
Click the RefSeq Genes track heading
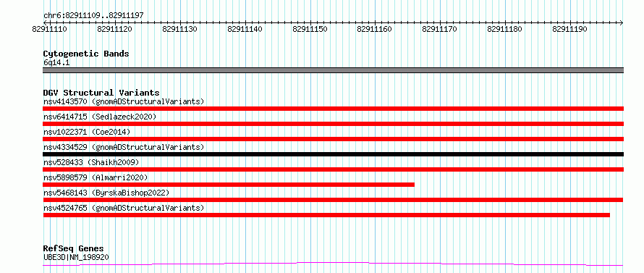pos(74,248)
